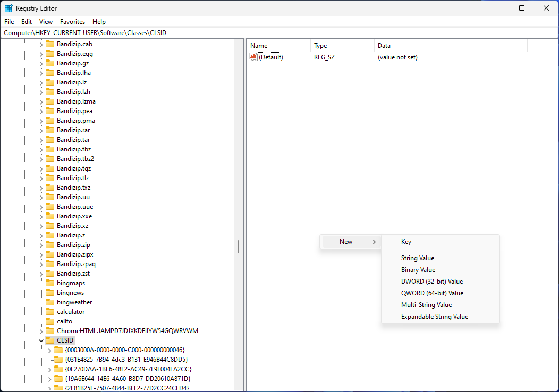Viewport: 559px width, 392px height.
Task: Collapse the CLSID tree node
Action: click(x=41, y=340)
